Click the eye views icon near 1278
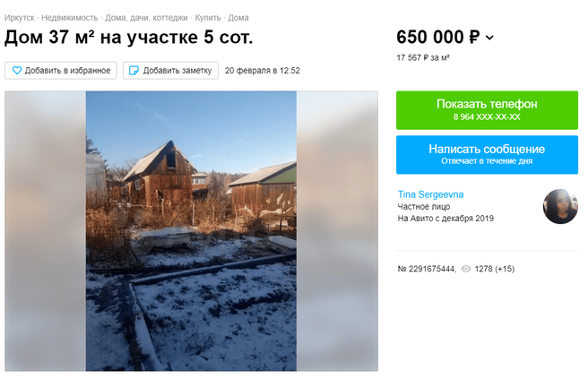This screenshot has width=588, height=379. click(466, 269)
